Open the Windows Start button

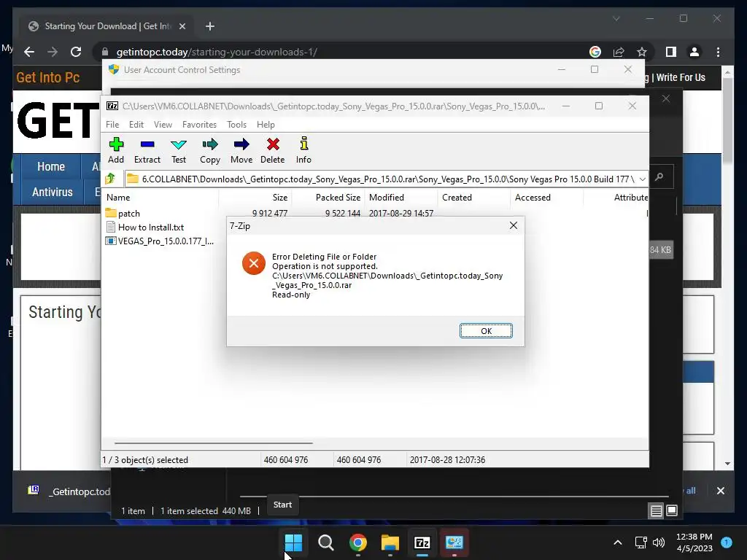point(293,542)
